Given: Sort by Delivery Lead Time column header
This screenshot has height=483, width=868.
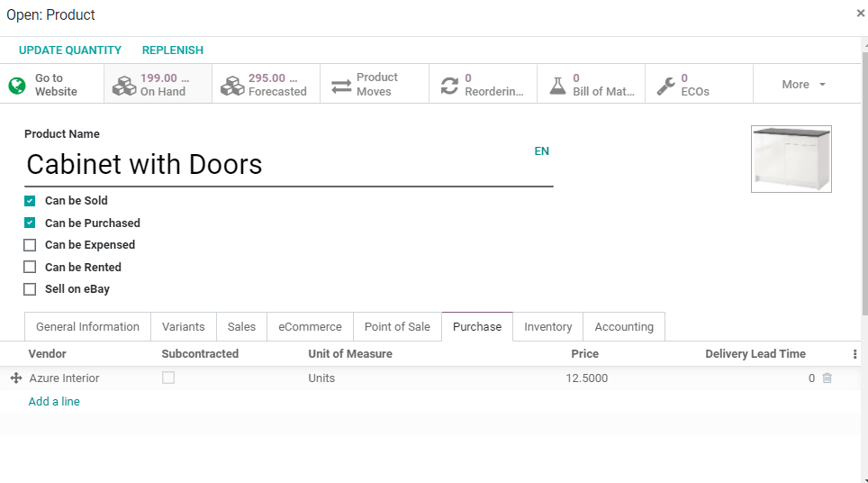Looking at the screenshot, I should click(755, 354).
